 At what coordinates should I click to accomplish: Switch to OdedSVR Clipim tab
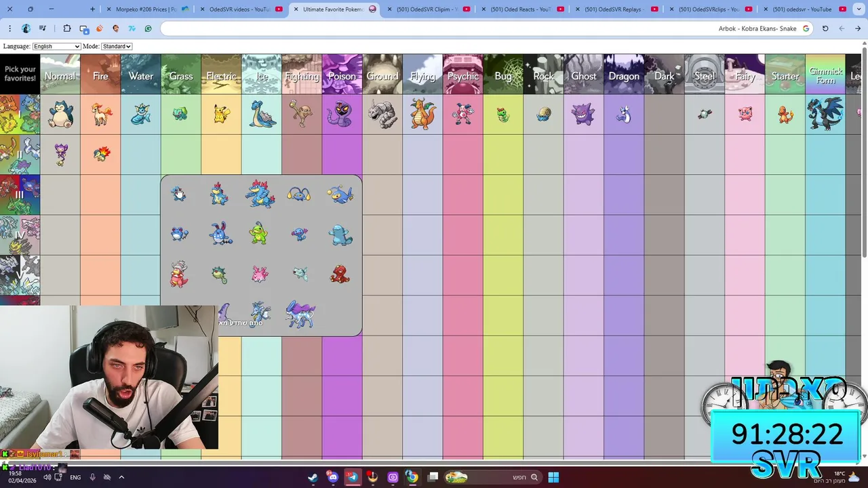[x=427, y=9]
